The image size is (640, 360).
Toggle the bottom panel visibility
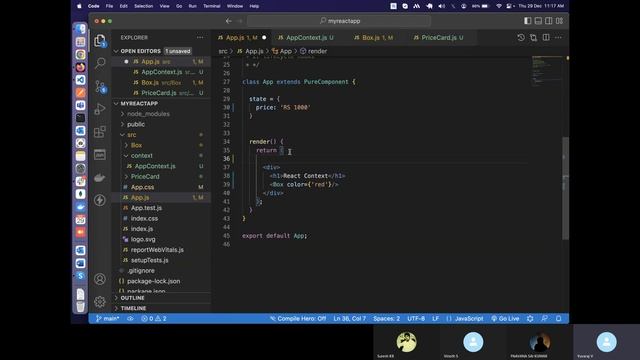coord(538,21)
